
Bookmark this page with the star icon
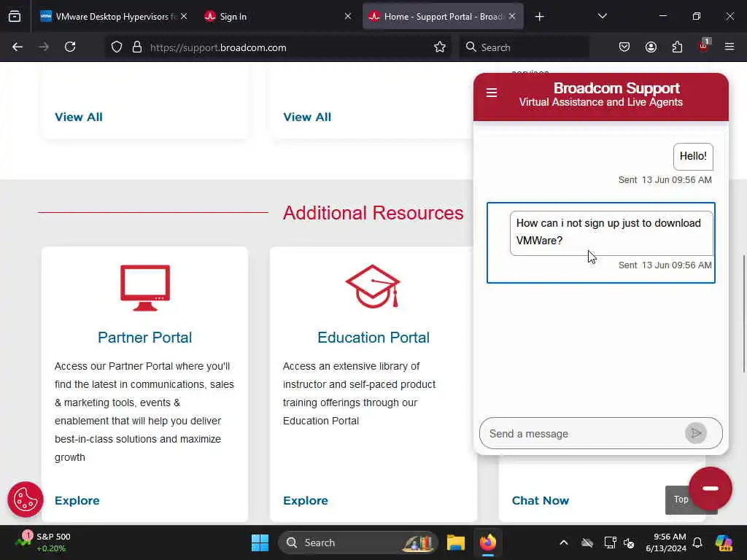point(440,47)
